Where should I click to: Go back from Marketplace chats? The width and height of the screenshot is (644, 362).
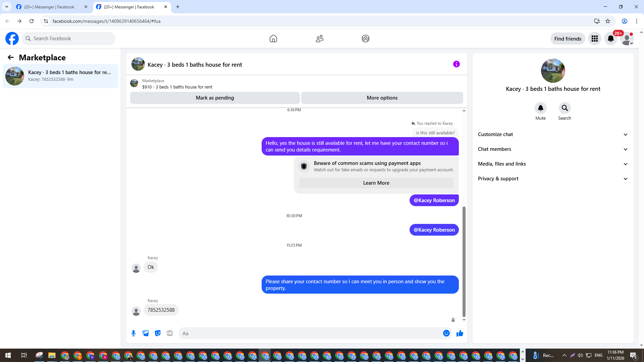[11, 57]
